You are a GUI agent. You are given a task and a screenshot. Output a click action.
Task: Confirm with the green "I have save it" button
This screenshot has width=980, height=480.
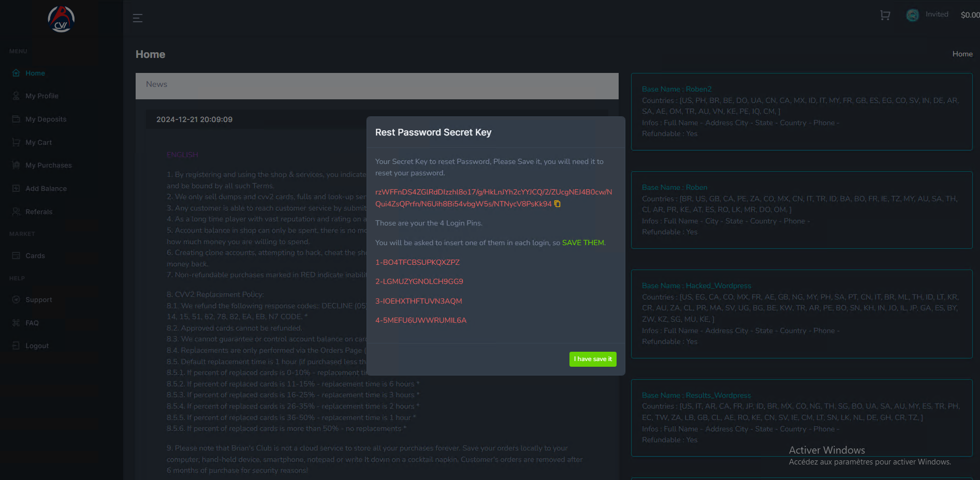593,359
